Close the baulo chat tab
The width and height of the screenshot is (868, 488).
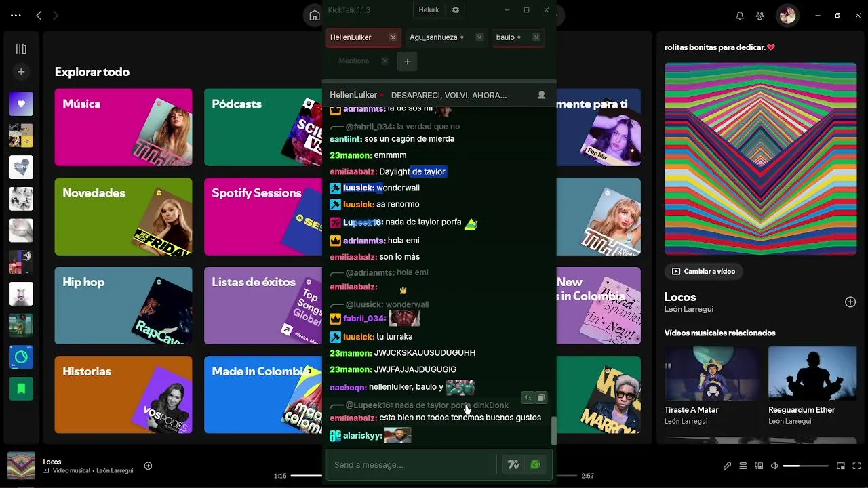pos(536,37)
